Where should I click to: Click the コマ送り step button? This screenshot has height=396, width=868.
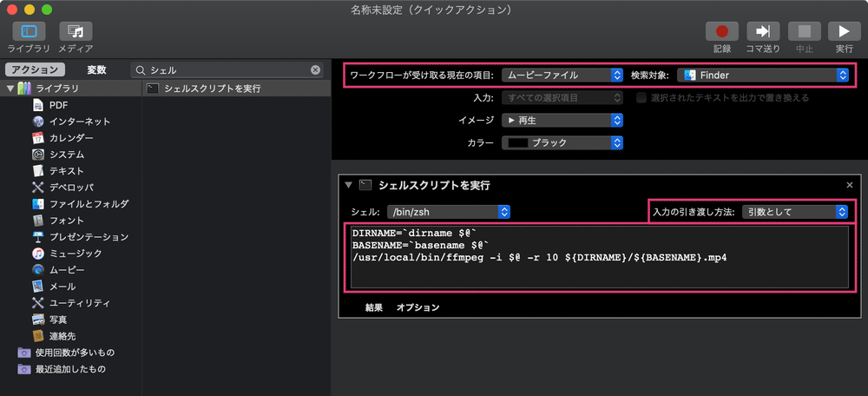(x=763, y=31)
